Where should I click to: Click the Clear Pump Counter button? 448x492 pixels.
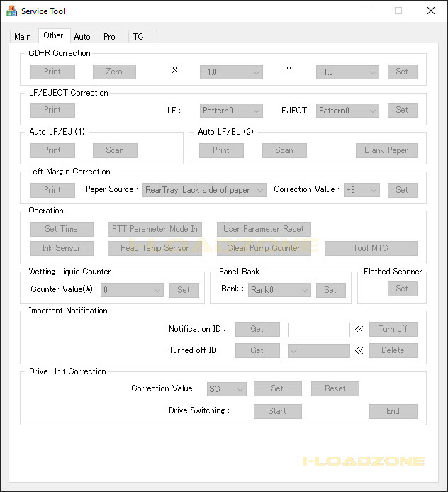[x=264, y=248]
